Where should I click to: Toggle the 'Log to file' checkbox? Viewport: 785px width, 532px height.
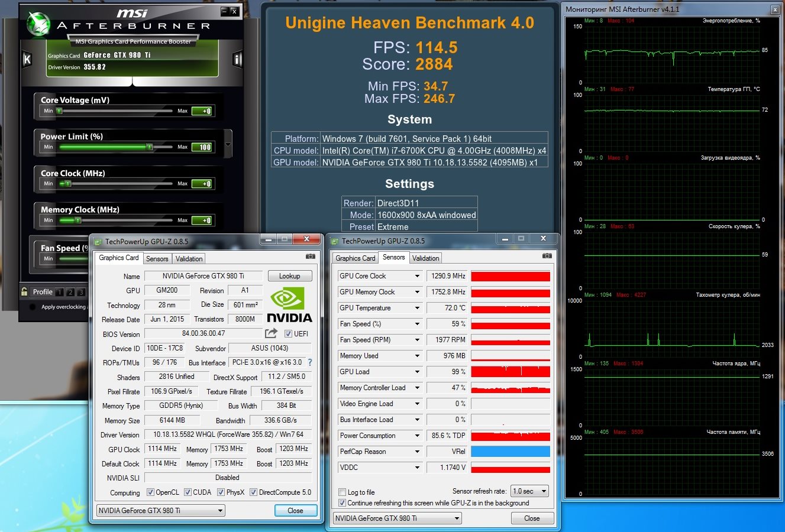tap(342, 492)
